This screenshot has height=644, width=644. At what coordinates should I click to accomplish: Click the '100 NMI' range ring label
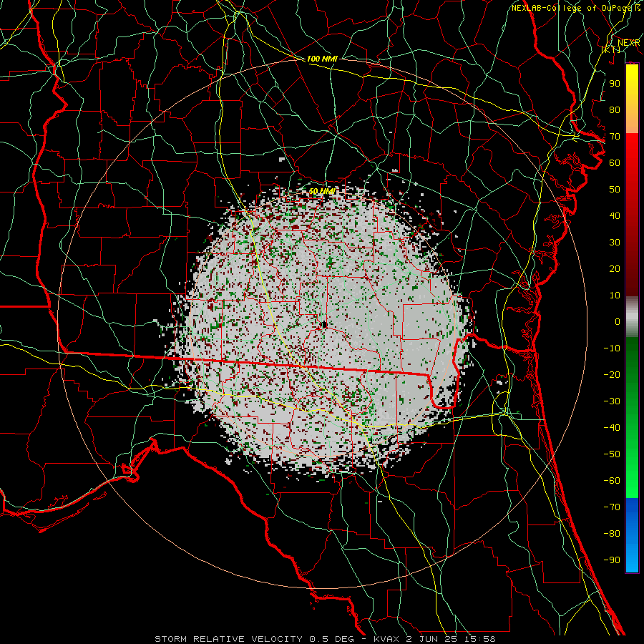tap(322, 59)
